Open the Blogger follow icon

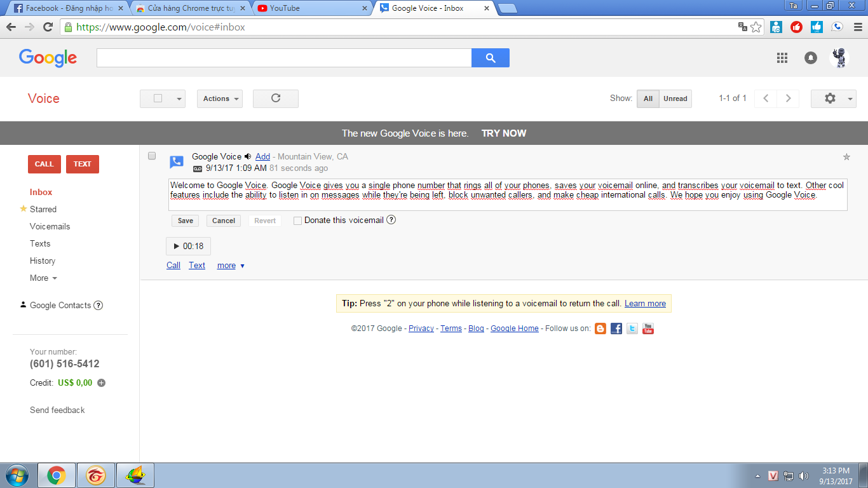(600, 329)
